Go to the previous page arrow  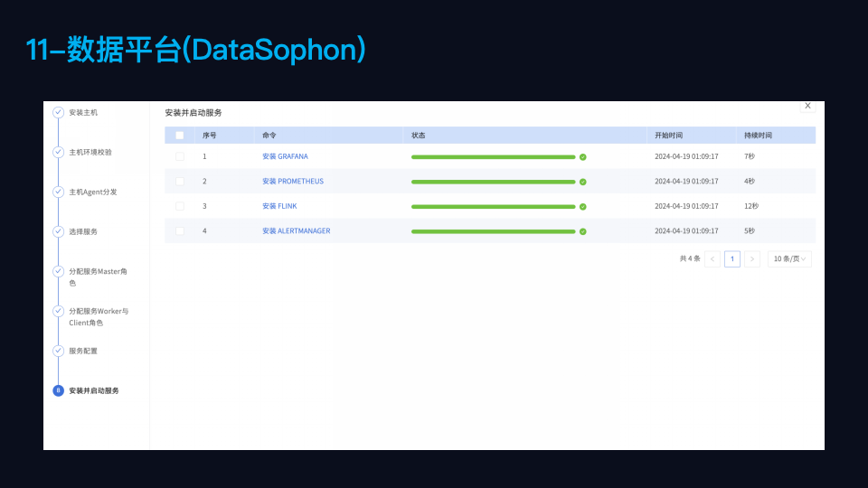(712, 259)
